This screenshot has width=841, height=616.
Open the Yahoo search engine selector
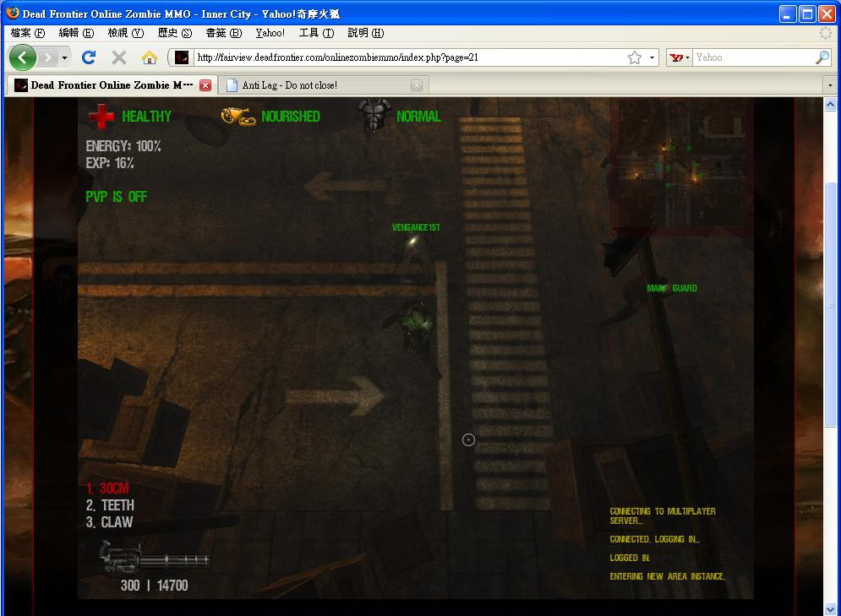coord(679,57)
